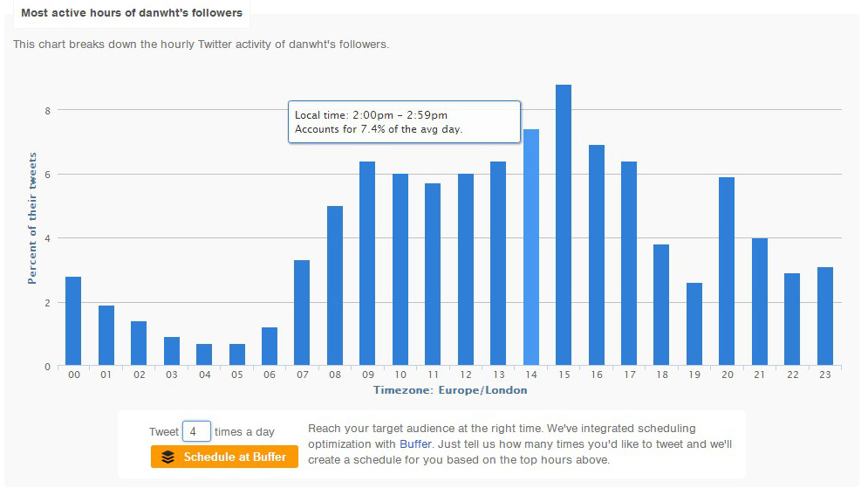This screenshot has width=868, height=495.
Task: Click the tooltip text Accounts for 7.4% of the avg day
Action: point(379,129)
